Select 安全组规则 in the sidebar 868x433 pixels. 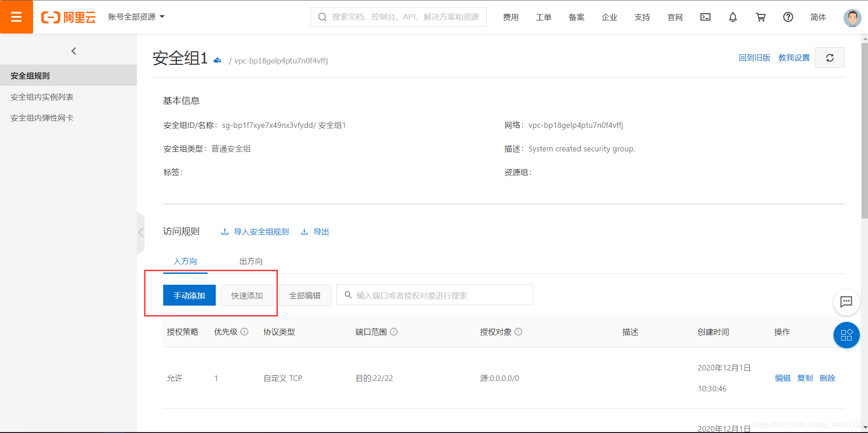pyautogui.click(x=68, y=75)
